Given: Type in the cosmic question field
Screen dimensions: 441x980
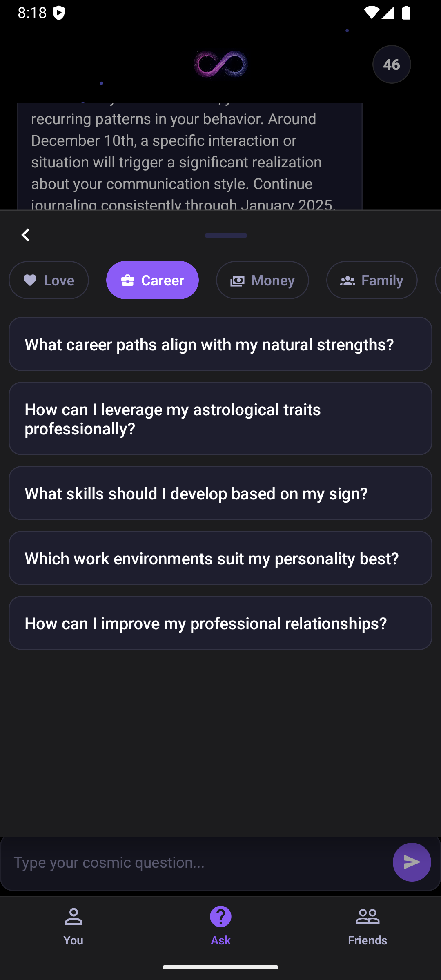Looking at the screenshot, I should click(196, 862).
